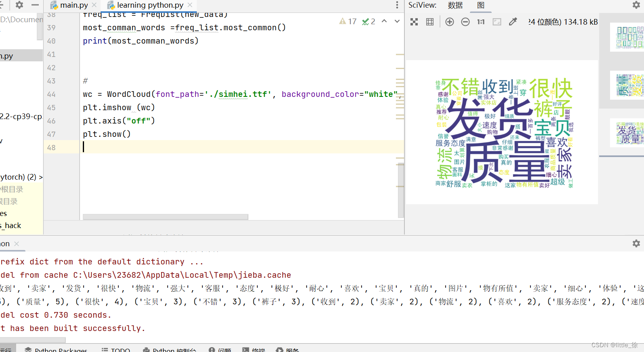Image resolution: width=644 pixels, height=352 pixels.
Task: Open SciView settings gear
Action: coord(636,5)
